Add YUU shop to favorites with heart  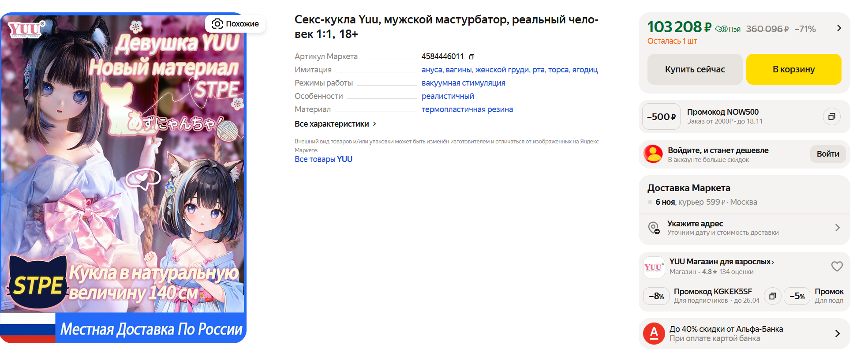pyautogui.click(x=837, y=266)
